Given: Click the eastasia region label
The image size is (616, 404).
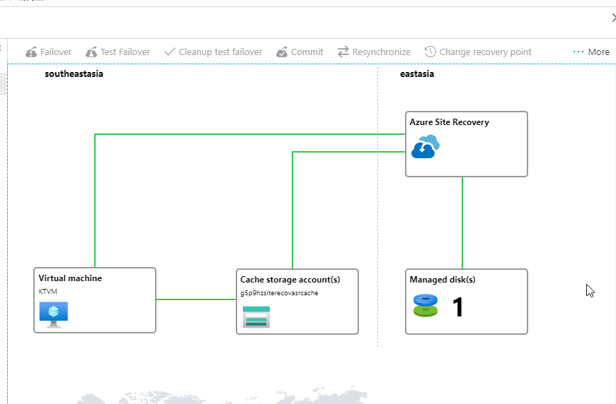Looking at the screenshot, I should (417, 74).
